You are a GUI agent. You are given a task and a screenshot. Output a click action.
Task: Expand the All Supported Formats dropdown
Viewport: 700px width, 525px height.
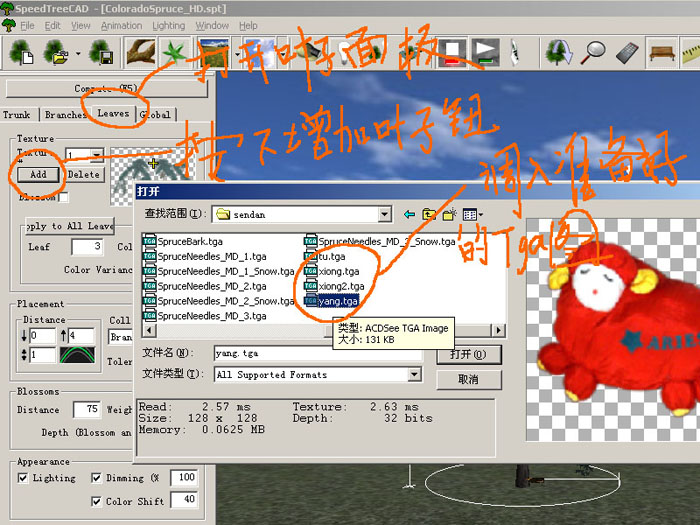(414, 374)
